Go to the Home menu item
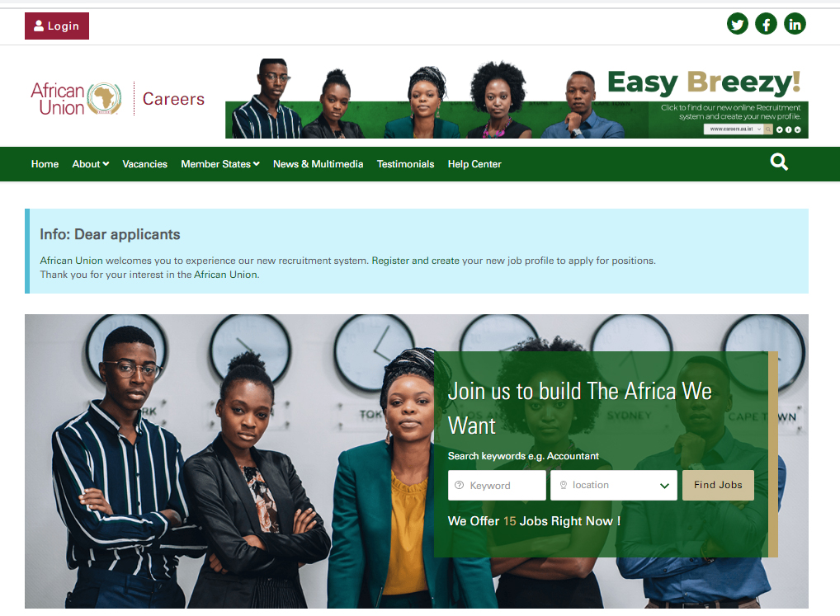Image resolution: width=840 pixels, height=616 pixels. click(45, 164)
